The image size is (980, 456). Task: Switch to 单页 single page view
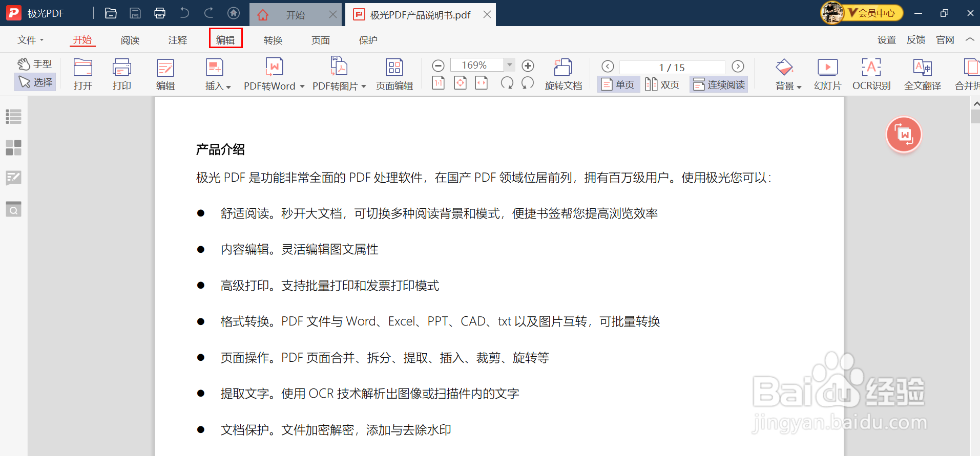click(x=618, y=84)
